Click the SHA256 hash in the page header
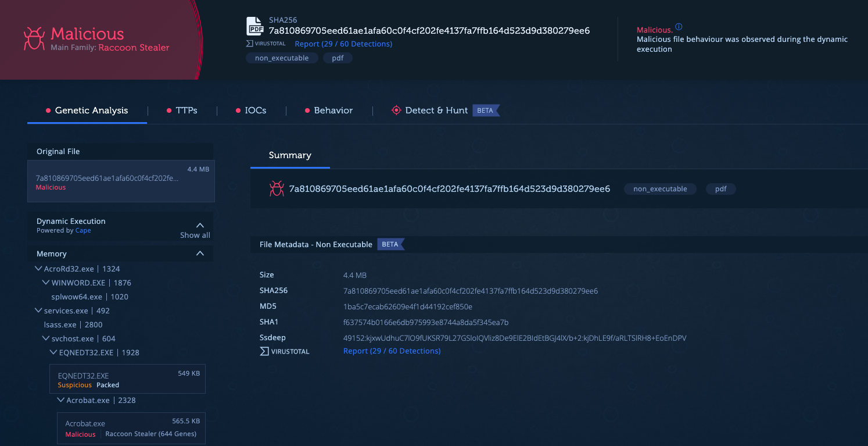Viewport: 868px width, 446px height. (429, 31)
